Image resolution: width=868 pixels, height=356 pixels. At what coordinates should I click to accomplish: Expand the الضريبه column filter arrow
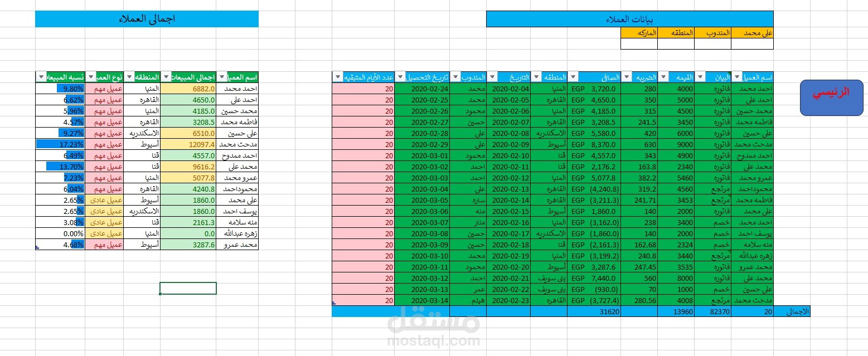click(625, 77)
